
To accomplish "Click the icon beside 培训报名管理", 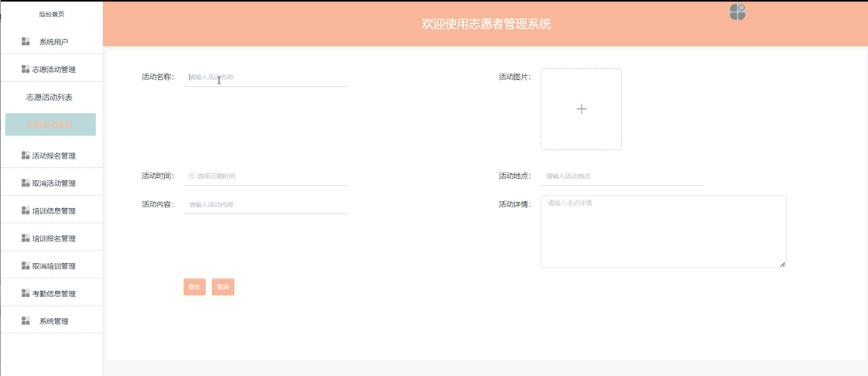I will pos(26,238).
